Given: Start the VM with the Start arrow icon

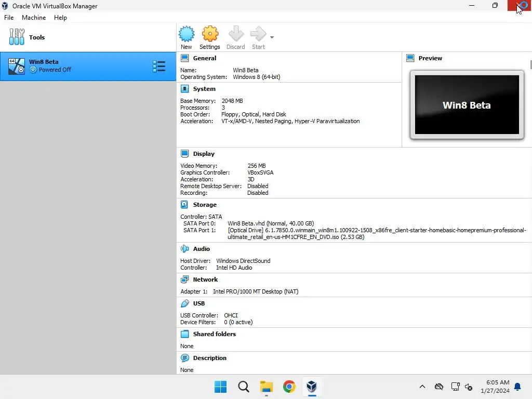Looking at the screenshot, I should [258, 34].
